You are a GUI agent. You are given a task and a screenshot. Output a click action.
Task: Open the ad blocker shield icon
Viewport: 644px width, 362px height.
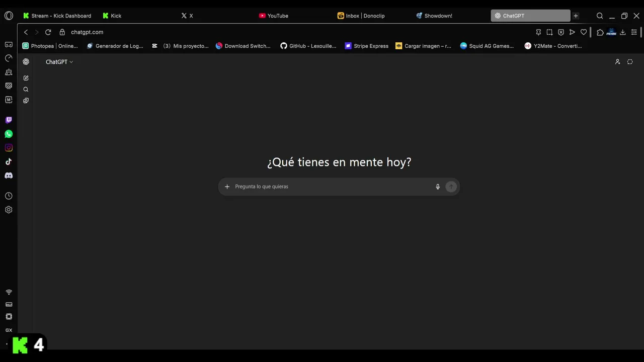(x=561, y=32)
